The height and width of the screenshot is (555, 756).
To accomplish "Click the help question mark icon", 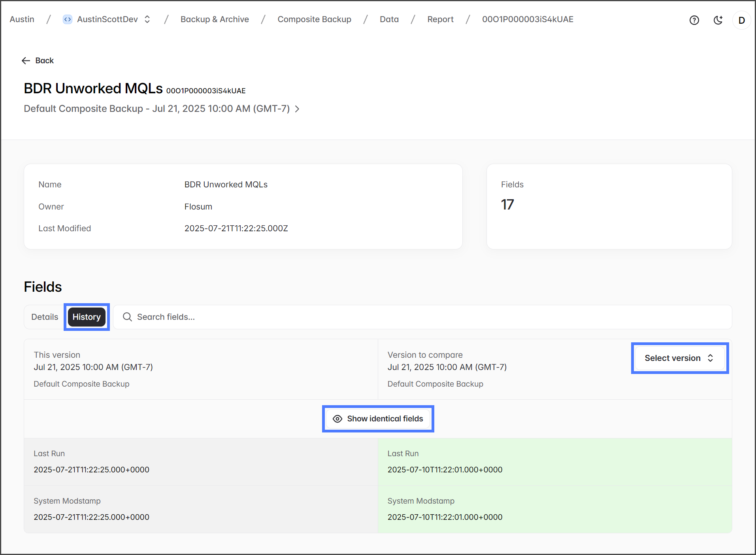I will click(694, 20).
